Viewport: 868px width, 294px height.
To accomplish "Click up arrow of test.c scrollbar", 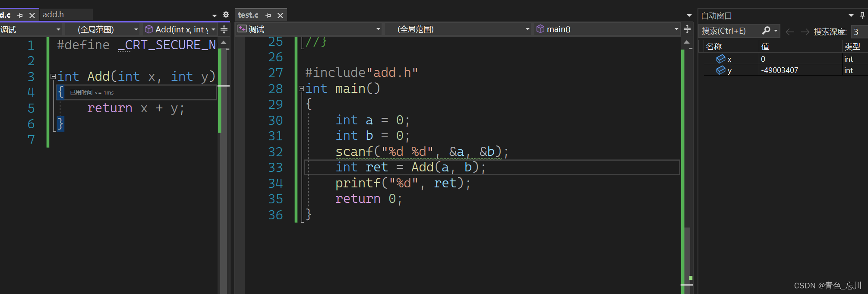I will (687, 42).
